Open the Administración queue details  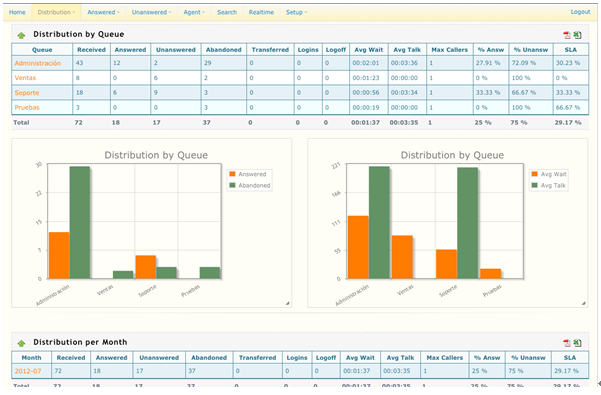point(38,63)
